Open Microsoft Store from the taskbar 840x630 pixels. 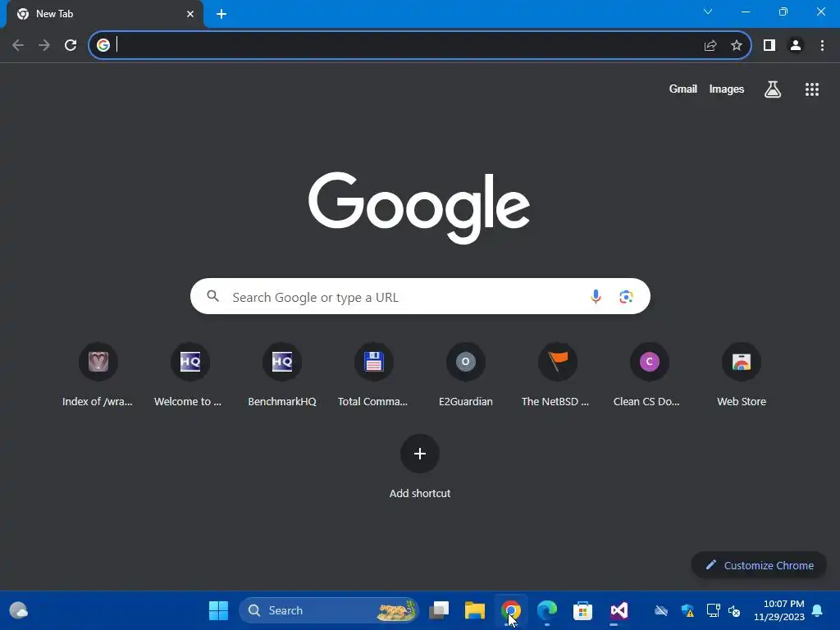[x=582, y=610]
